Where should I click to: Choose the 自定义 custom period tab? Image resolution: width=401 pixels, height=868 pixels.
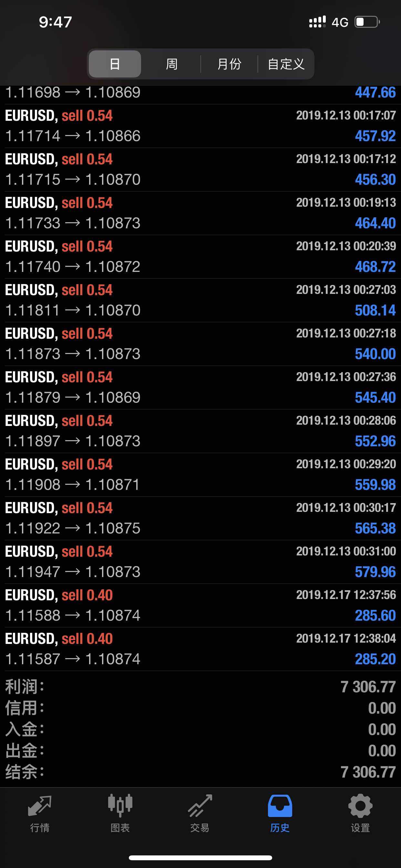(286, 64)
